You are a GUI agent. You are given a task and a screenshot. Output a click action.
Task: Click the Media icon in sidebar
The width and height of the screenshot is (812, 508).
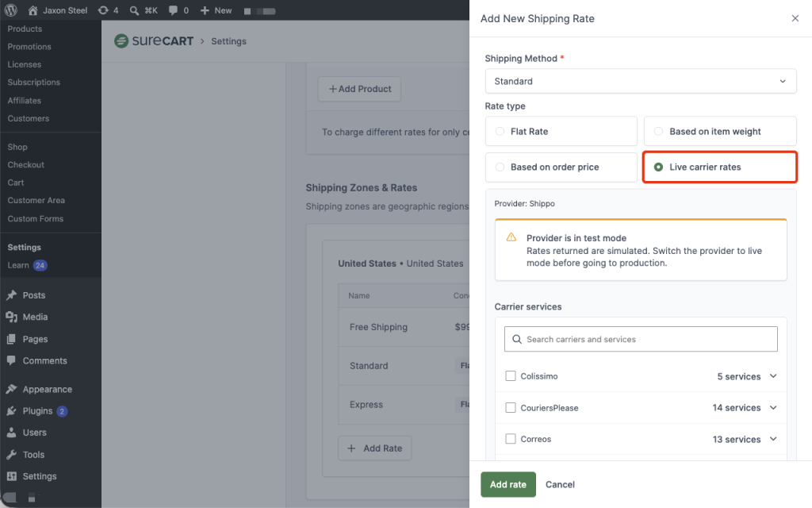(x=11, y=317)
